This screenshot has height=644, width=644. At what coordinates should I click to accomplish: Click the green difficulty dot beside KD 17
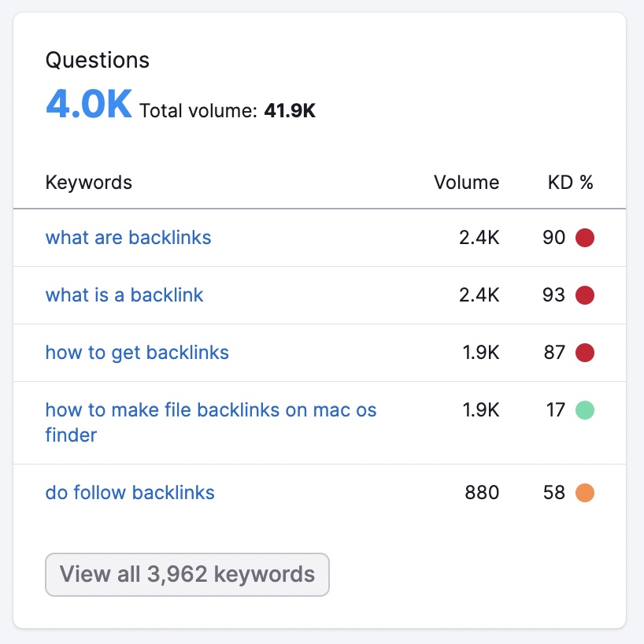click(x=585, y=410)
